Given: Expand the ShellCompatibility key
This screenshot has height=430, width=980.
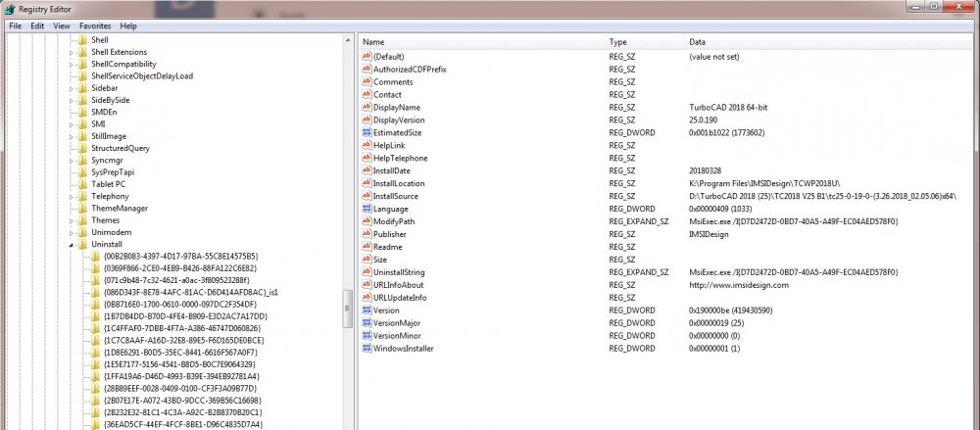Looking at the screenshot, I should (x=71, y=65).
